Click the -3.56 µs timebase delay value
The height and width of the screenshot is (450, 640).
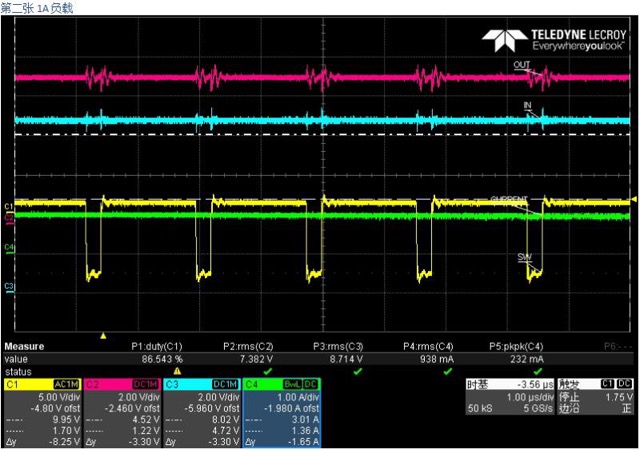[x=535, y=384]
